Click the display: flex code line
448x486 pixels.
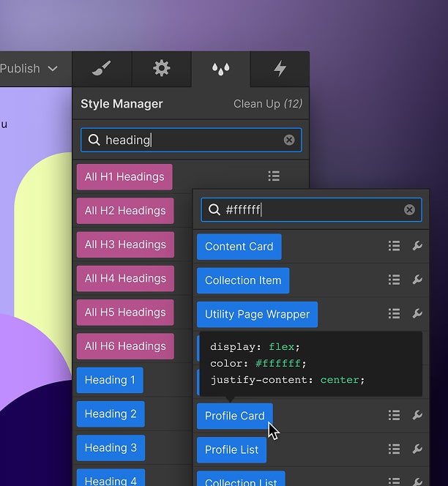point(255,346)
